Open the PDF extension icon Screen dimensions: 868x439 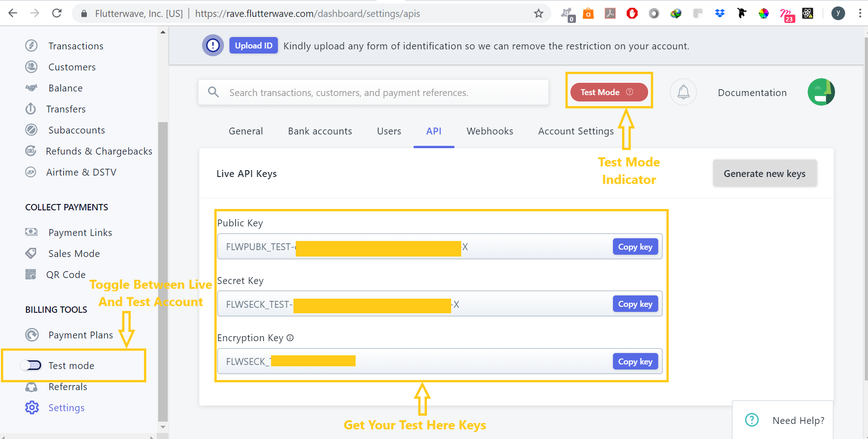610,13
